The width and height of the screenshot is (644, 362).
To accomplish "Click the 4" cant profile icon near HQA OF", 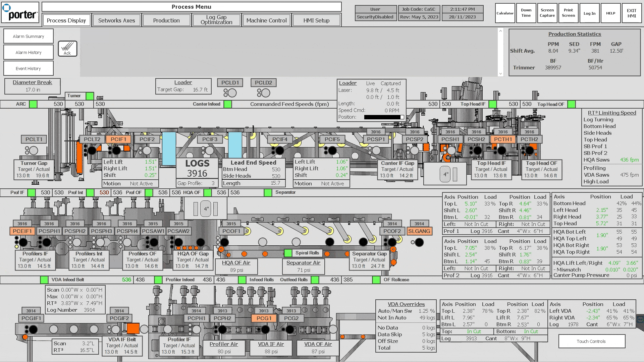I will coord(206,208).
